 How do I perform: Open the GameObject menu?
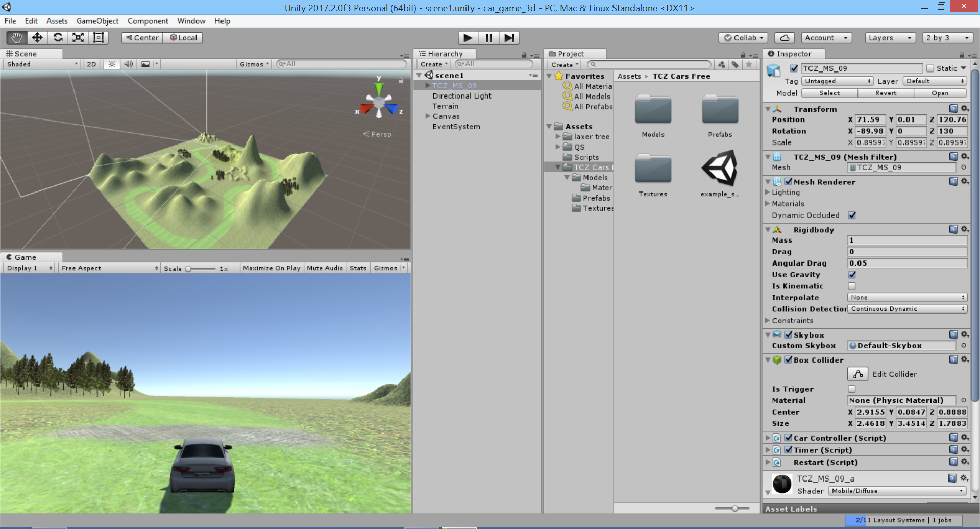point(97,21)
